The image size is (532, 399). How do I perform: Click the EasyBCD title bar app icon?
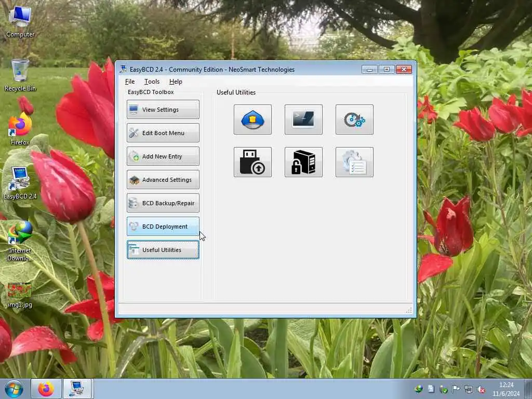click(123, 69)
